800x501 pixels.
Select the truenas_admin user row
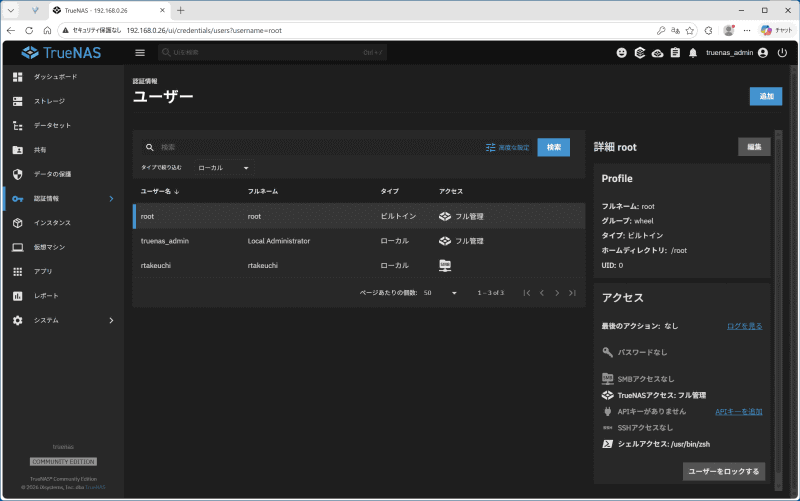pos(359,241)
